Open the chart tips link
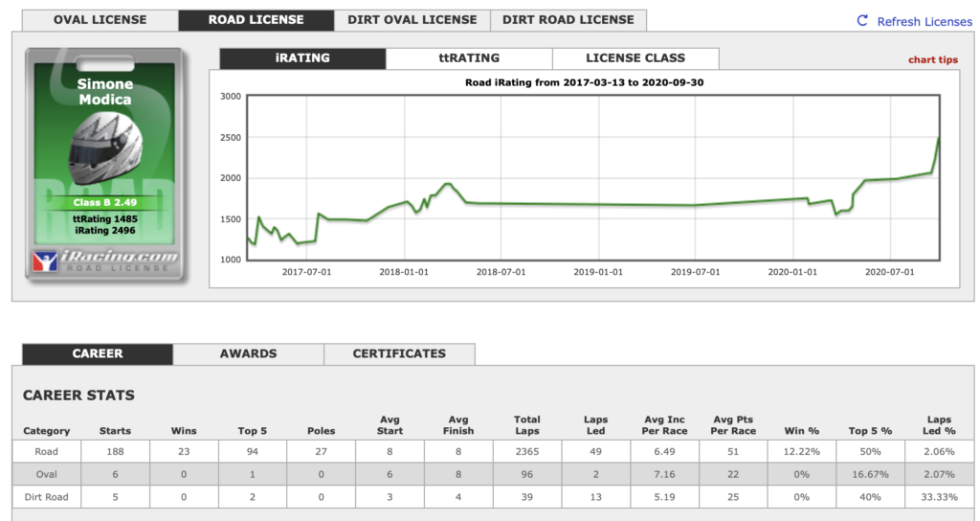Image resolution: width=980 pixels, height=521 pixels. point(932,60)
